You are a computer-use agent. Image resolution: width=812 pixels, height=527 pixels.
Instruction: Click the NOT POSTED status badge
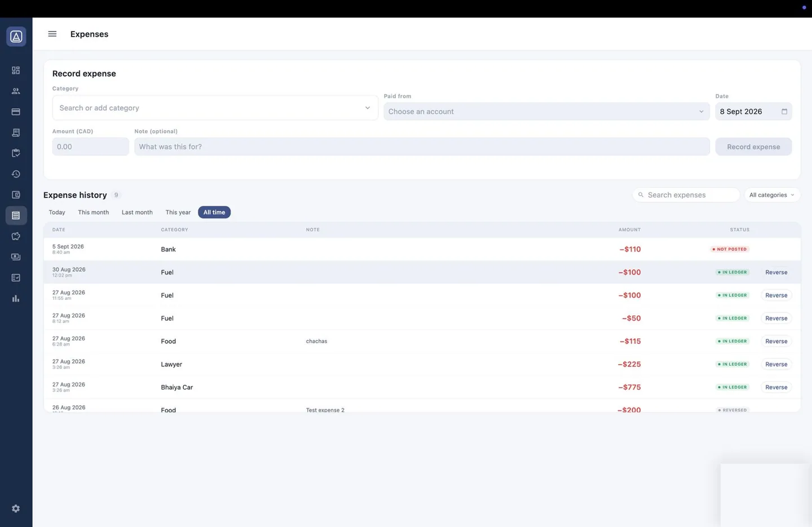point(730,249)
